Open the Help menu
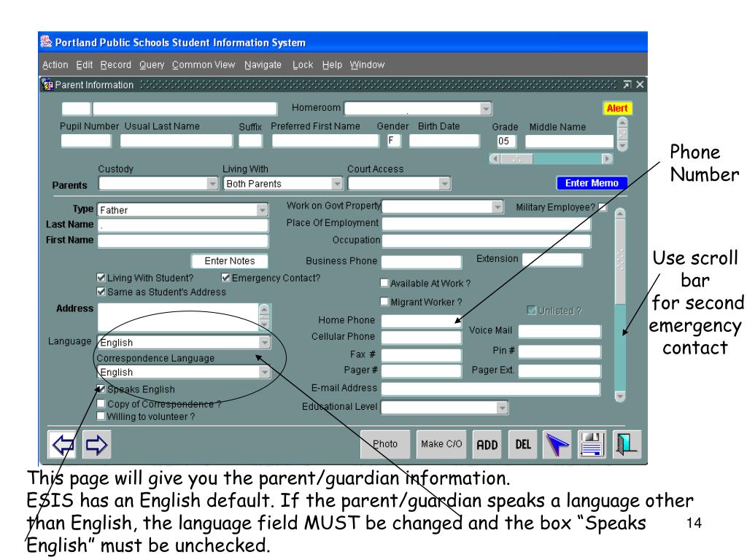Image resolution: width=747 pixels, height=560 pixels. coord(332,65)
